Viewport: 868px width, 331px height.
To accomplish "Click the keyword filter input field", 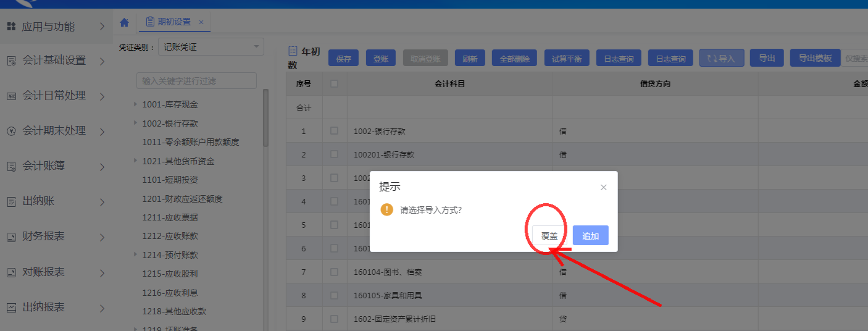I will 196,81.
